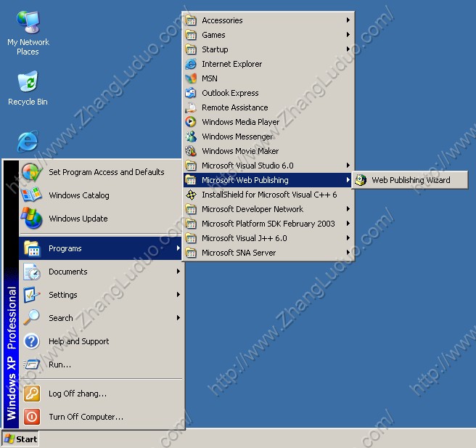Image resolution: width=476 pixels, height=448 pixels.
Task: Expand the Games submenu arrow
Action: point(348,35)
